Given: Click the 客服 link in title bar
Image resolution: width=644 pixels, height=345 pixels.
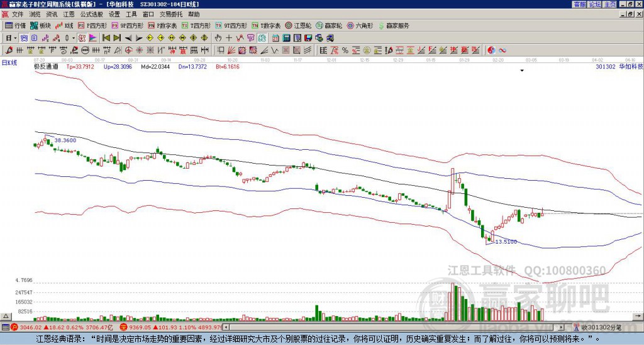Looking at the screenshot, I should [x=579, y=4].
